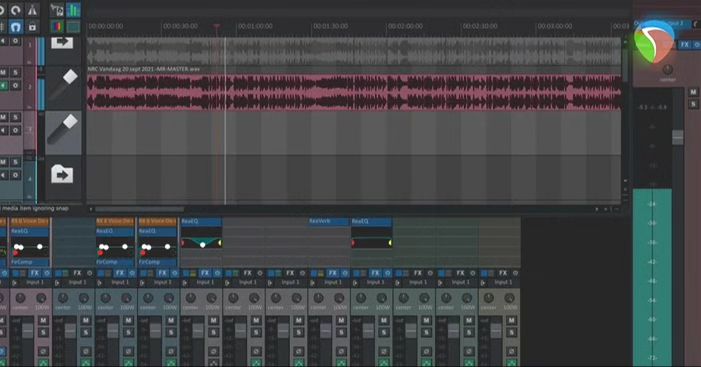Toggle FX bypass power icon on last mixer strip
701x367 pixels.
tap(515, 273)
